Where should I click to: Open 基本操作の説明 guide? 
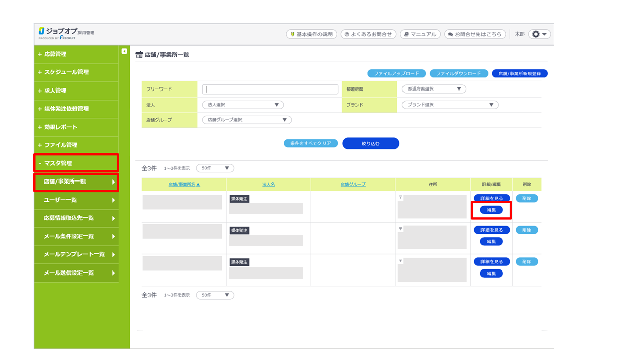(311, 34)
